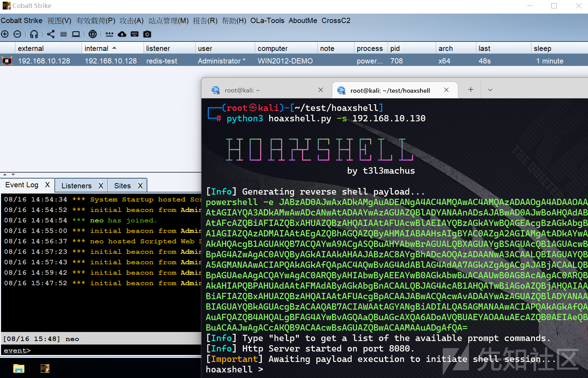Open listeners via headphones icon
The image size is (588, 378).
tap(34, 34)
